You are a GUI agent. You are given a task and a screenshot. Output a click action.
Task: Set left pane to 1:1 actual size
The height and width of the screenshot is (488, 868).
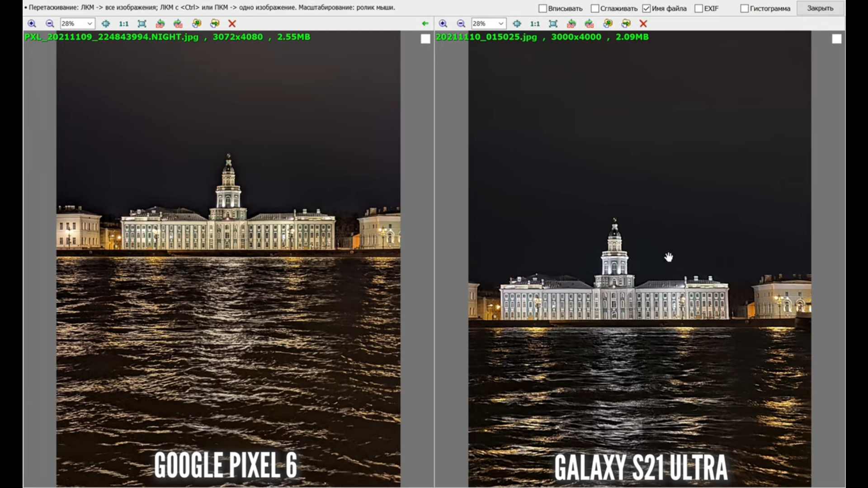click(x=124, y=23)
